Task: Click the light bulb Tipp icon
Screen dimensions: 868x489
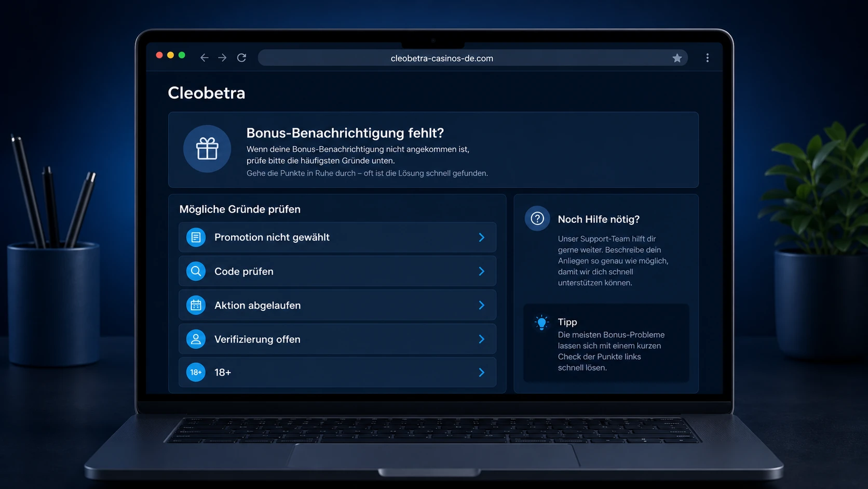Action: (x=541, y=323)
